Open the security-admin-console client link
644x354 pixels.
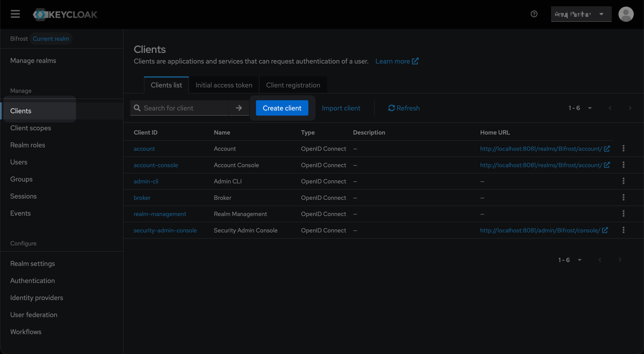tap(165, 230)
